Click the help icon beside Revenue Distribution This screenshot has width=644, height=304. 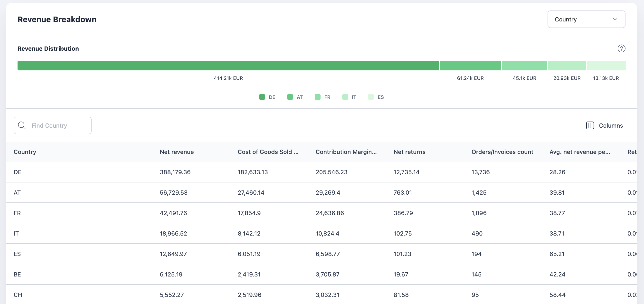[622, 48]
